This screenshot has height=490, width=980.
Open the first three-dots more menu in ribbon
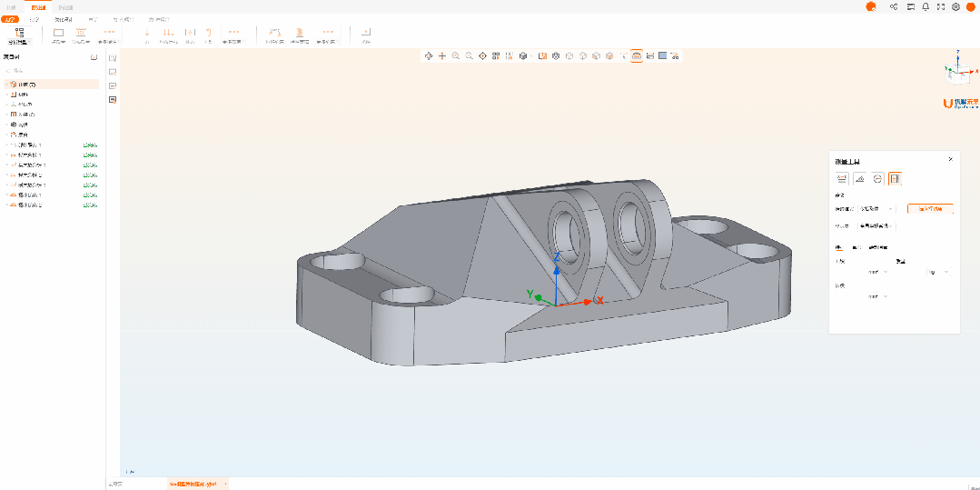pyautogui.click(x=109, y=32)
